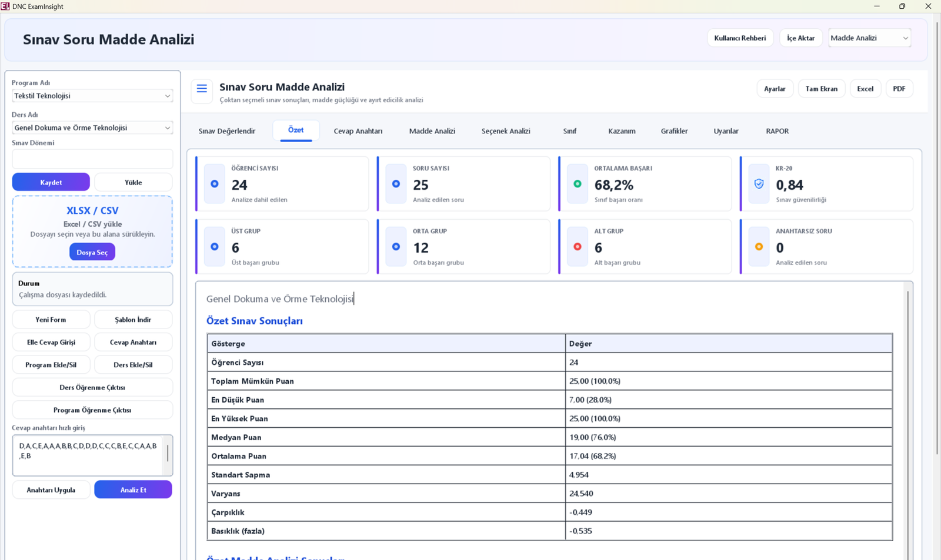Switch to the RAPOR tab
Screen dimensions: 941x560
pos(777,131)
